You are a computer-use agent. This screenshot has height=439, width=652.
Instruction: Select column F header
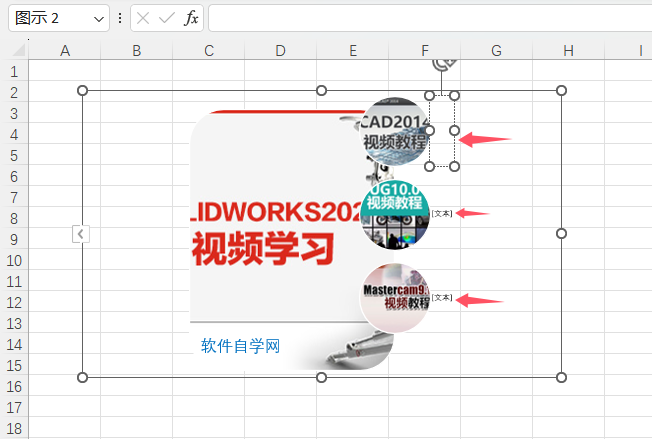pos(424,51)
